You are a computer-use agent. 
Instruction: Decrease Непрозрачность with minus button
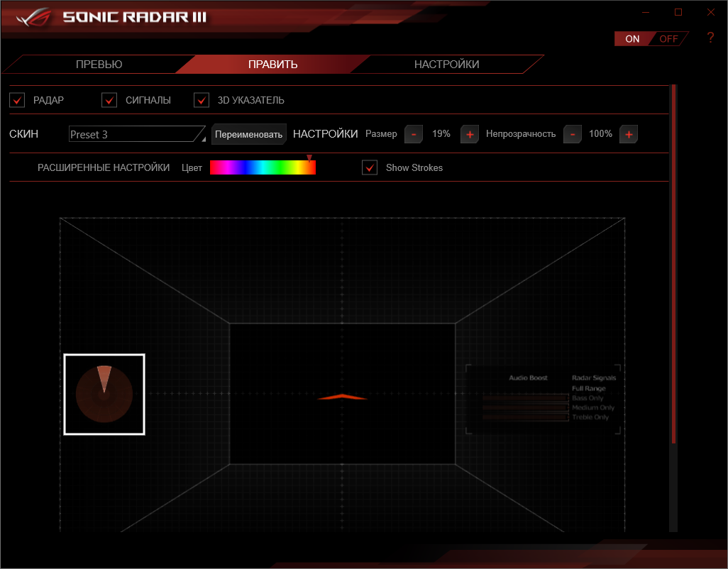[x=573, y=134]
